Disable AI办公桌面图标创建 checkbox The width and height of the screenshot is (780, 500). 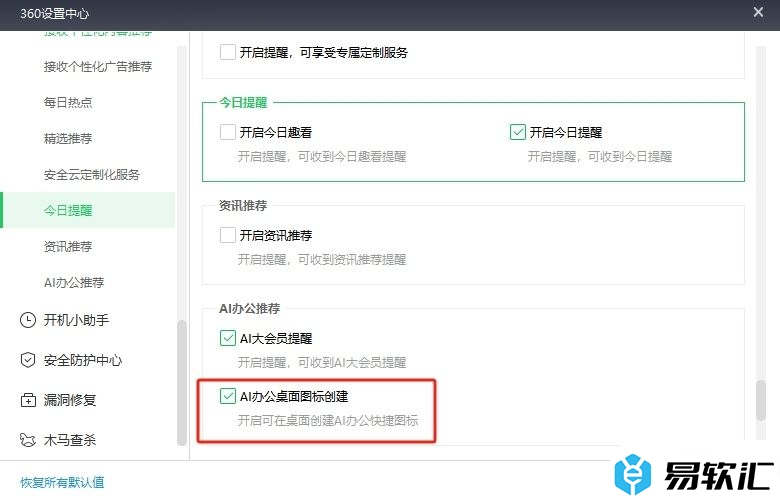coord(228,397)
